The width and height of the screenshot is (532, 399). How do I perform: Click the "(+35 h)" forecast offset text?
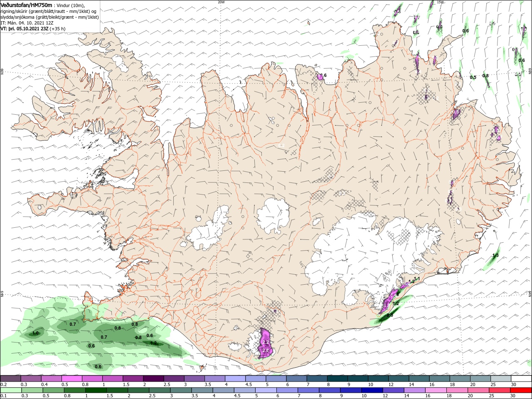tap(58, 29)
